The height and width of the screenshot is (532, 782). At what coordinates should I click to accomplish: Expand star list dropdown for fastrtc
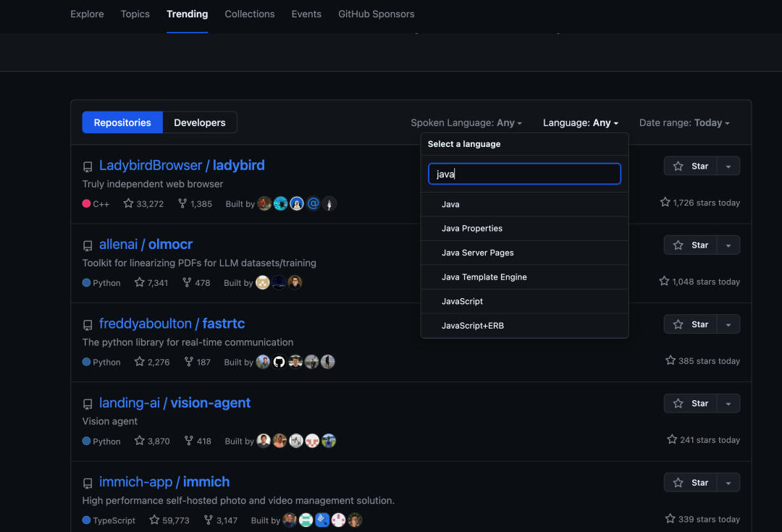point(728,324)
